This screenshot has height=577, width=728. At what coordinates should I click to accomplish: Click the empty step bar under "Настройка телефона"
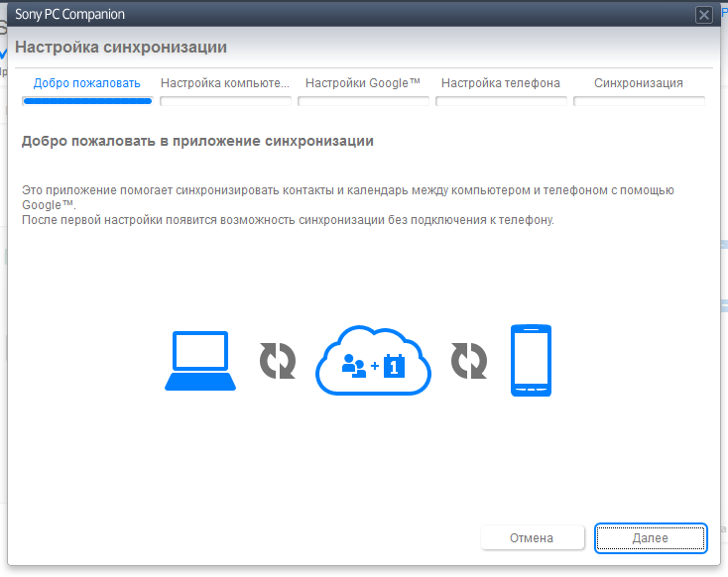tap(501, 100)
